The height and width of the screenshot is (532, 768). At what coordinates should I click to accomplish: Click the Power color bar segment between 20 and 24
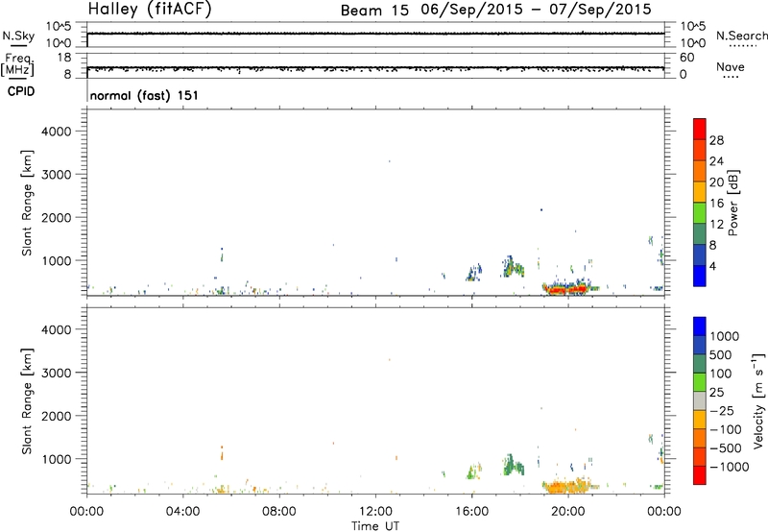click(x=700, y=172)
